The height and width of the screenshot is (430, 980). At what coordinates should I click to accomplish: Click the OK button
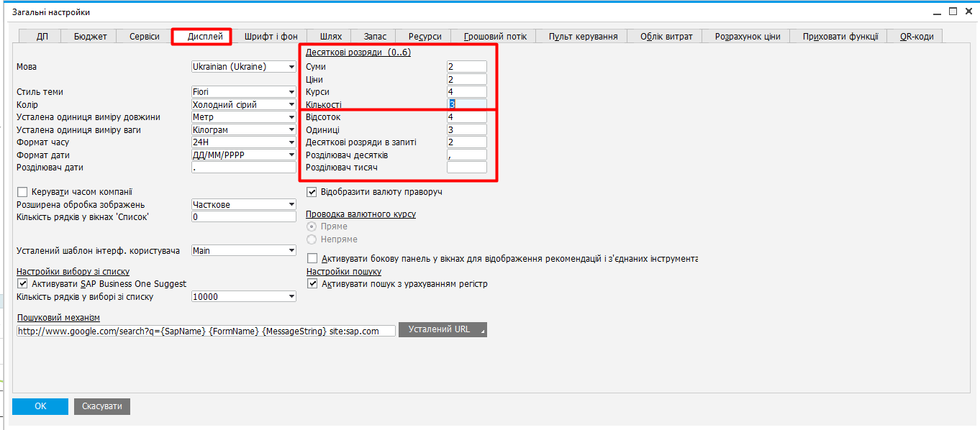click(40, 406)
